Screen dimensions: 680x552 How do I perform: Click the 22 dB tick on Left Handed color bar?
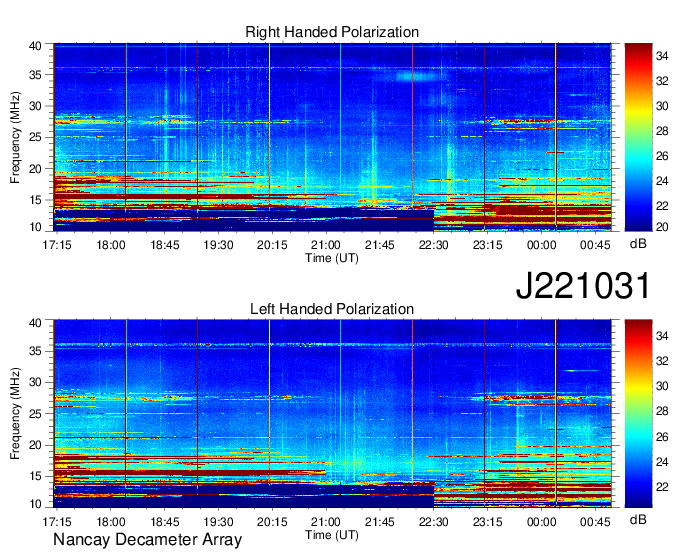(x=662, y=487)
